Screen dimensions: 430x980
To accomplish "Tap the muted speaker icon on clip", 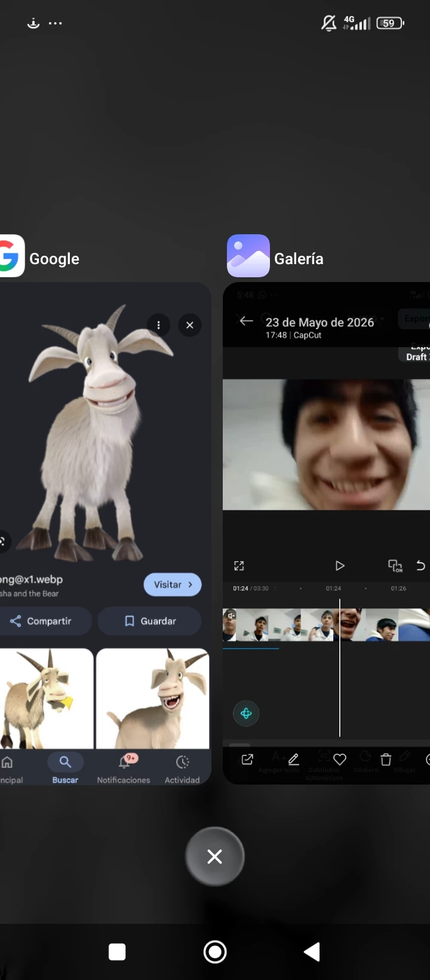I will 231,615.
